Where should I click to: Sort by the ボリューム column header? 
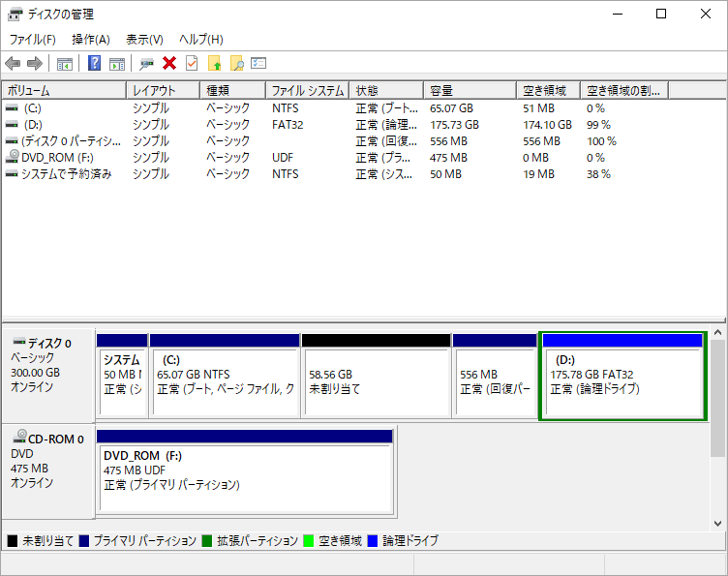point(64,90)
